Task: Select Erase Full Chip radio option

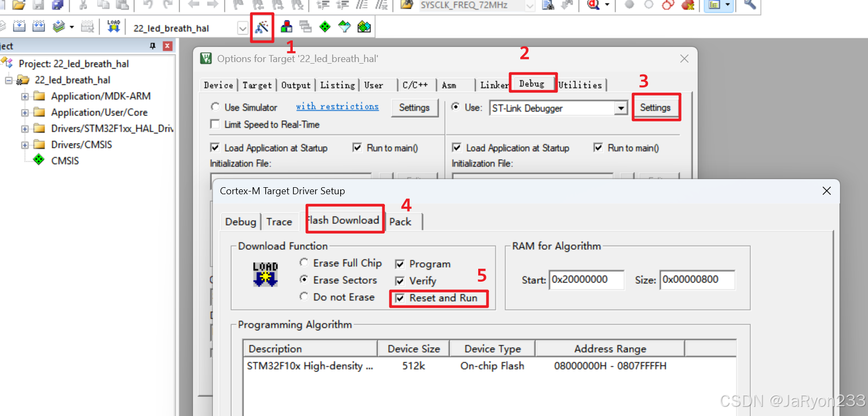Action: 304,262
